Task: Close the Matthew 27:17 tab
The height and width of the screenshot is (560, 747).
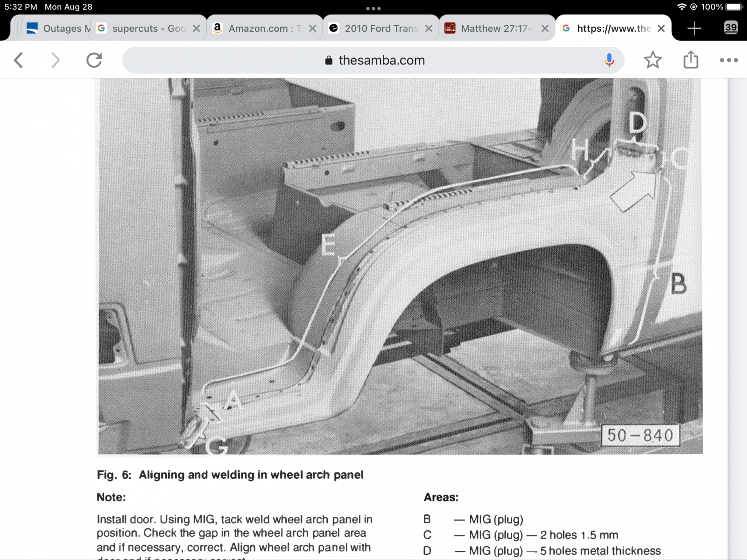Action: pos(545,28)
